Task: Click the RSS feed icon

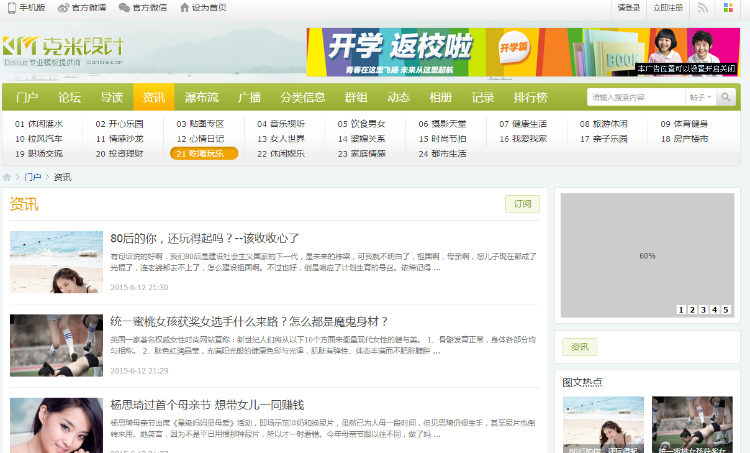Action: [x=702, y=8]
